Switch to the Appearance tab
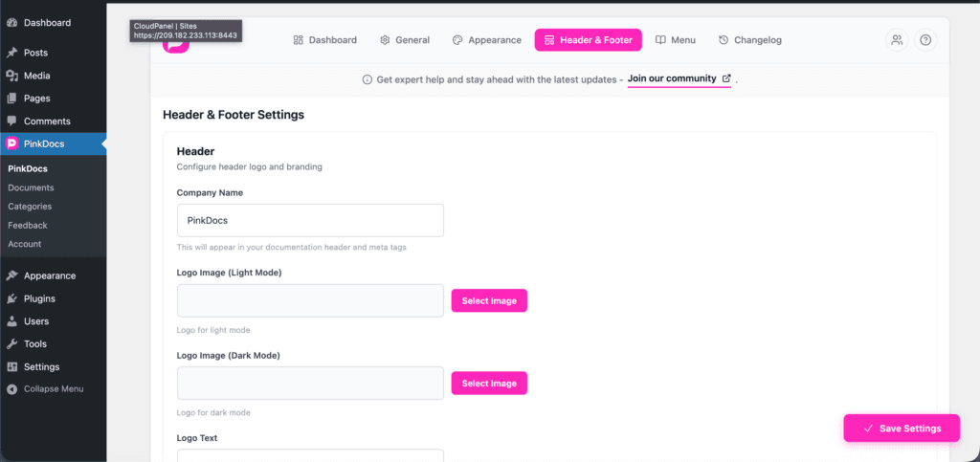Image resolution: width=980 pixels, height=462 pixels. tap(486, 40)
